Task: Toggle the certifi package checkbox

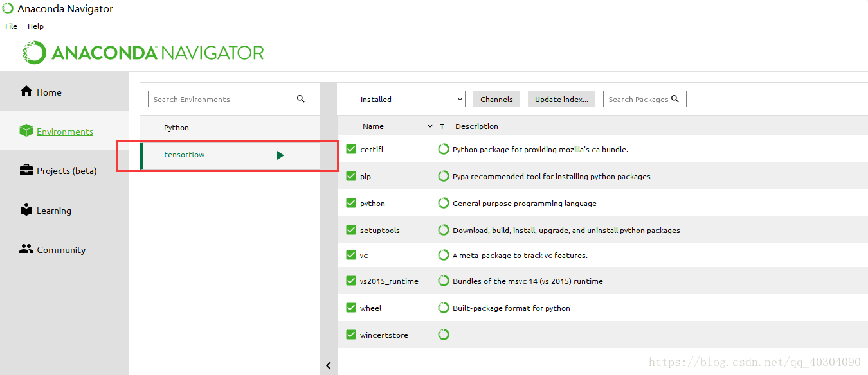Action: click(351, 149)
